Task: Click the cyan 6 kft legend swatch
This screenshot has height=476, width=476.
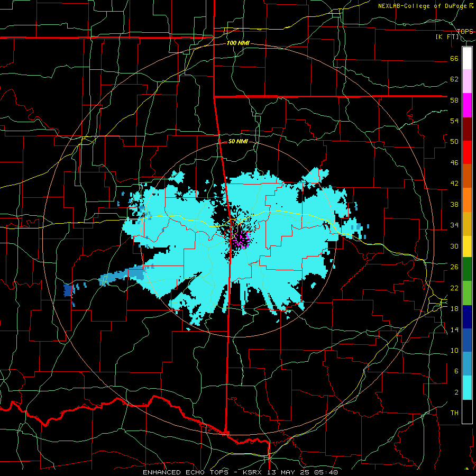Action: tap(467, 388)
